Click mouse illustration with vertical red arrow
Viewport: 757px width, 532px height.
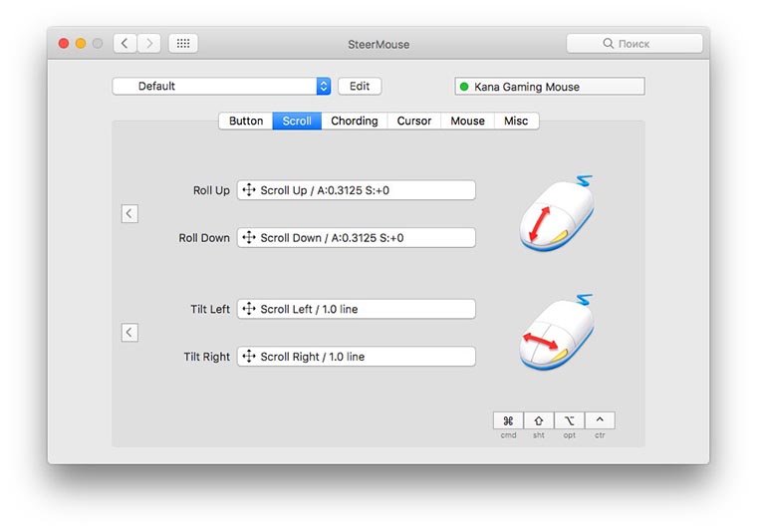(557, 214)
